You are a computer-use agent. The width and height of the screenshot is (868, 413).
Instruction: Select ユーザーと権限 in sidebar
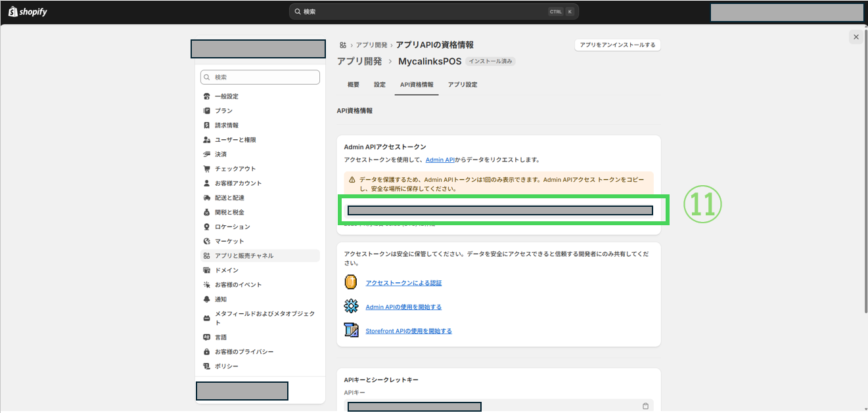(235, 140)
